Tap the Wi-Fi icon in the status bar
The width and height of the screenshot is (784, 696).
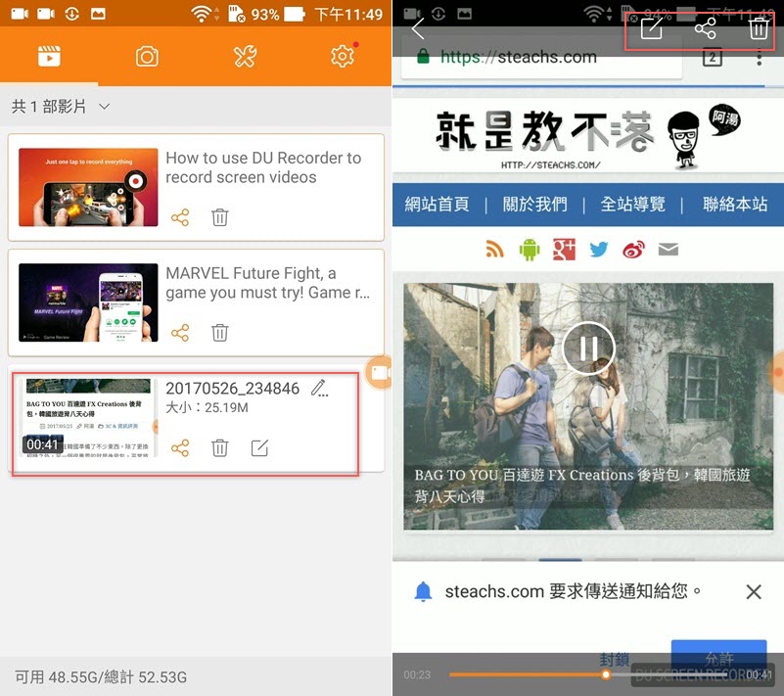(201, 14)
